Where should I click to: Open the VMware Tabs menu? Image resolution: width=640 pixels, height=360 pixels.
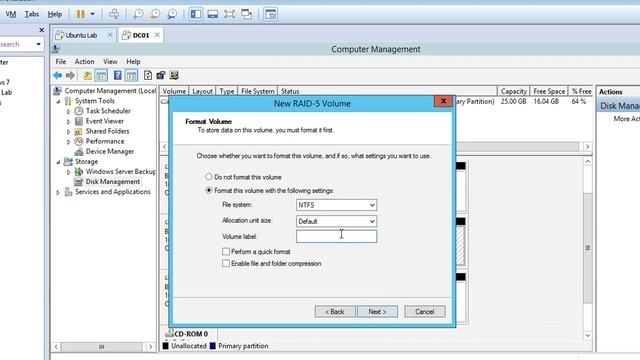32,14
